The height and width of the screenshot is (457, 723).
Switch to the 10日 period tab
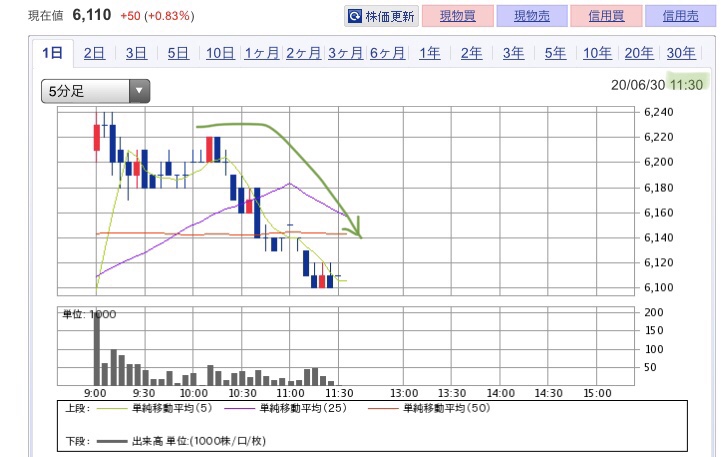click(x=220, y=53)
